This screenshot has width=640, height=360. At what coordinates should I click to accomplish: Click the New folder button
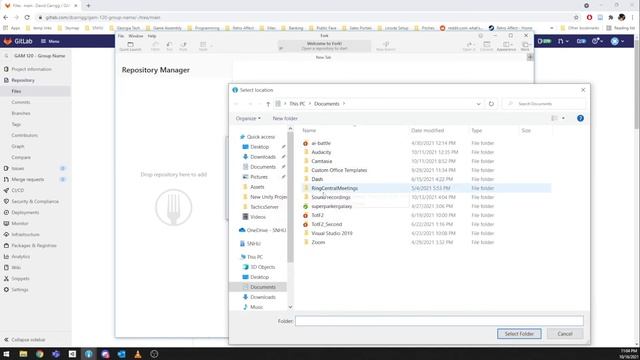(285, 118)
